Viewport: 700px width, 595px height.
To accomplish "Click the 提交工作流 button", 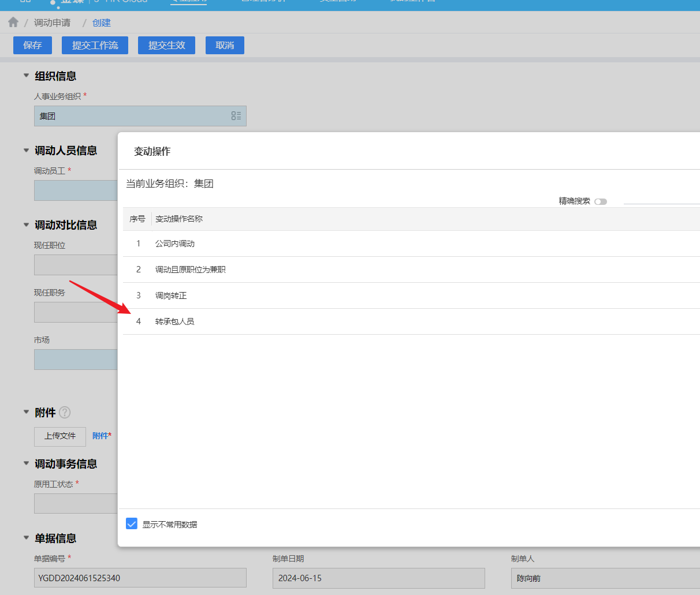I will pyautogui.click(x=95, y=46).
